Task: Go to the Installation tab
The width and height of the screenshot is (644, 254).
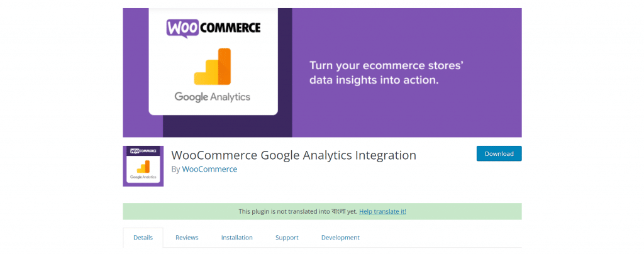Action: 236,238
